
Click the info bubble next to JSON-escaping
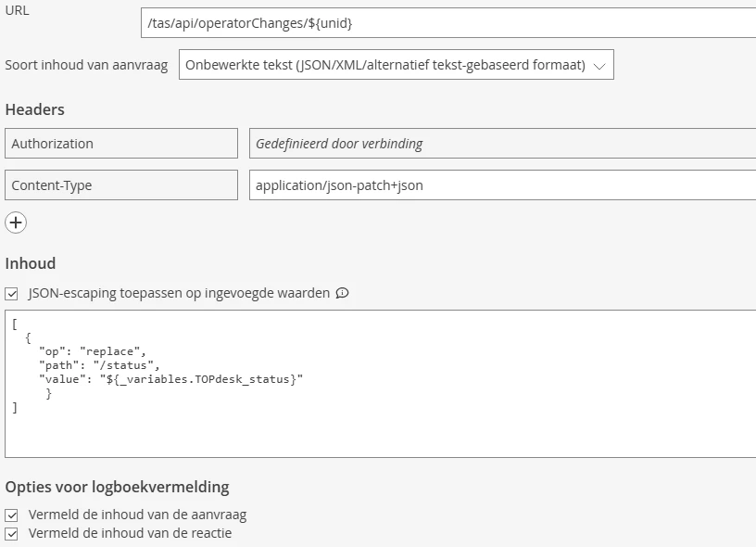pos(342,293)
